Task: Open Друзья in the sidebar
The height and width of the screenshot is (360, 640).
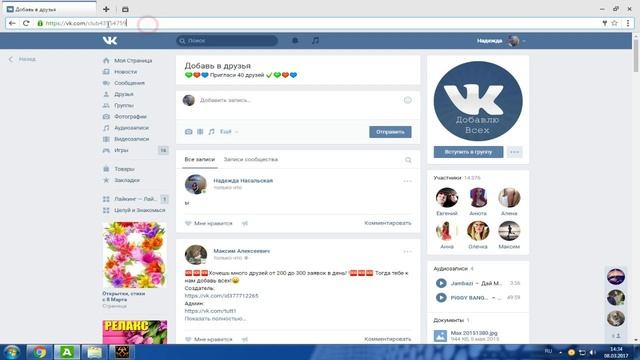Action: tap(124, 94)
